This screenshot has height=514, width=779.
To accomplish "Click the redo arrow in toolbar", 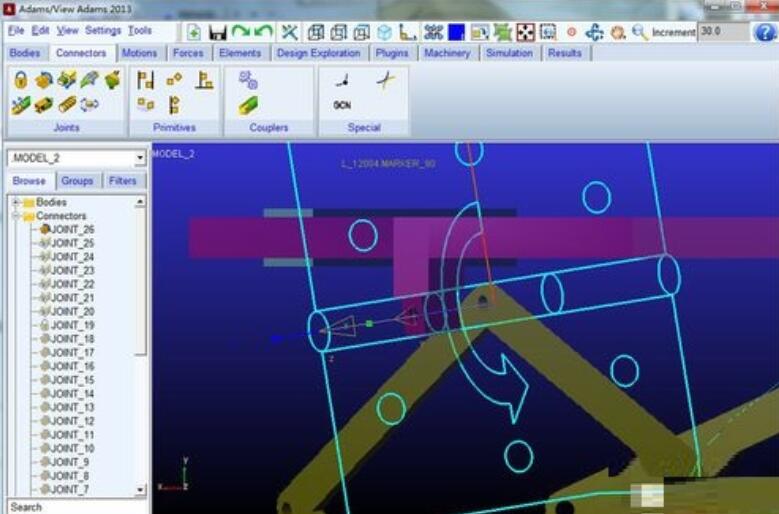I will [241, 32].
